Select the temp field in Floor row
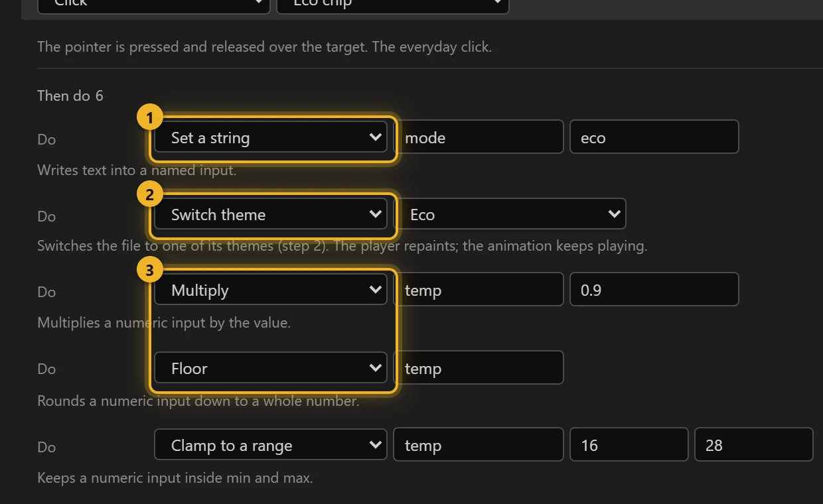 [479, 367]
